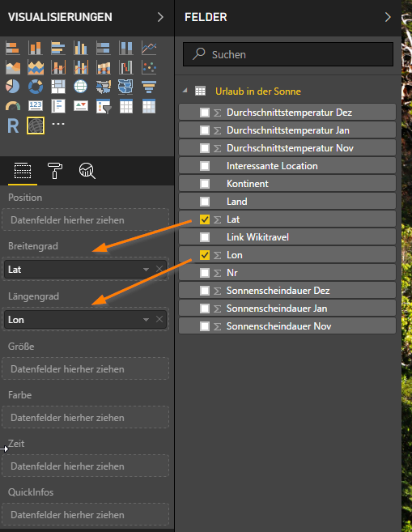Click the Zeit data field well
The height and width of the screenshot is (532, 412).
click(x=85, y=466)
